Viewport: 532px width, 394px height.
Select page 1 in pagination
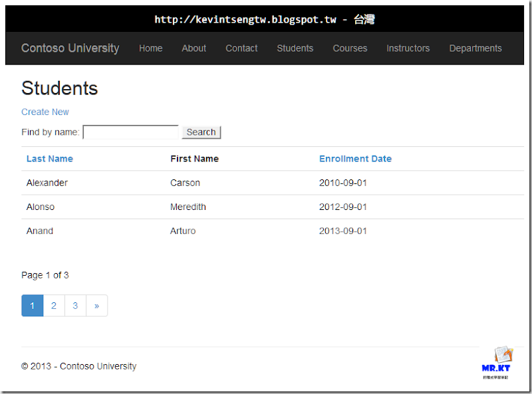click(32, 306)
